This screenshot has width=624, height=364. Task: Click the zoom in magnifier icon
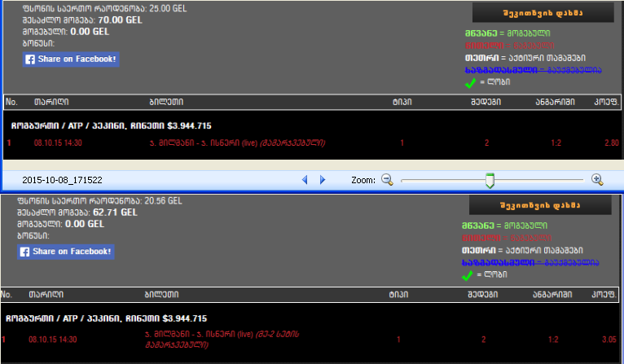597,180
